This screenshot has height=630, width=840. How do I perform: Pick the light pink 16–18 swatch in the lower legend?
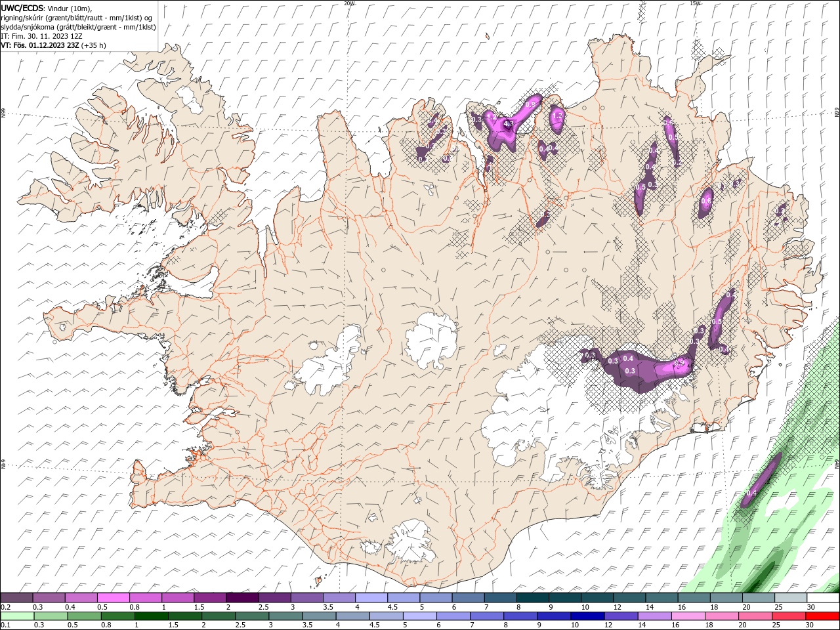(687, 616)
